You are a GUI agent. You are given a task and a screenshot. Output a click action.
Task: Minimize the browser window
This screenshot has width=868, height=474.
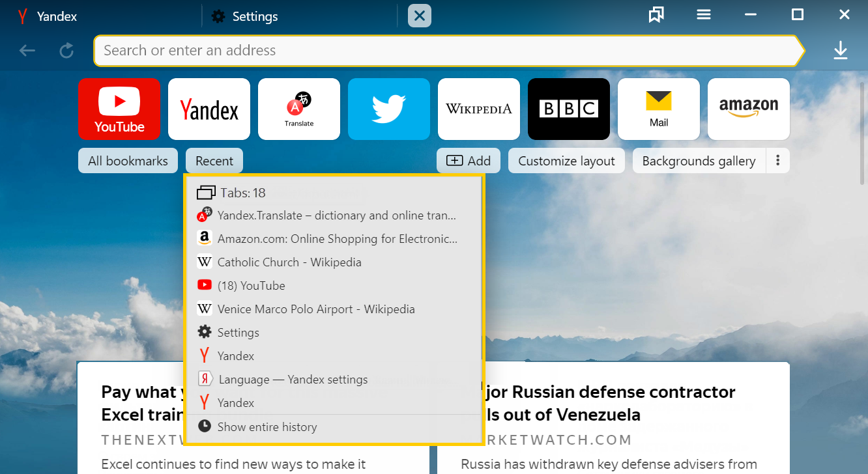coord(750,15)
